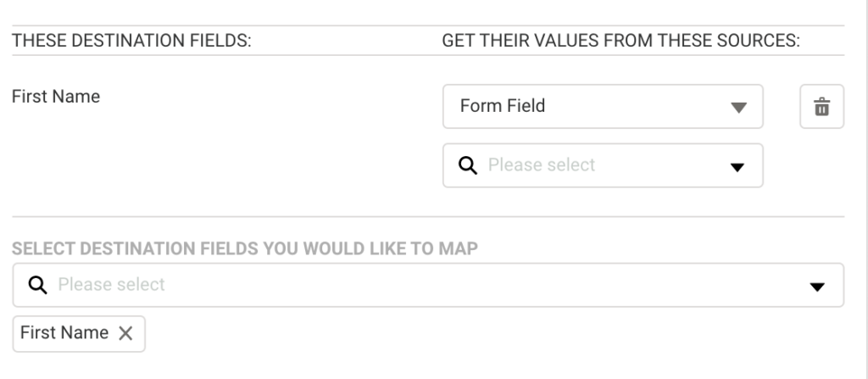Click the First Name tag label
This screenshot has width=868, height=379.
pos(64,332)
